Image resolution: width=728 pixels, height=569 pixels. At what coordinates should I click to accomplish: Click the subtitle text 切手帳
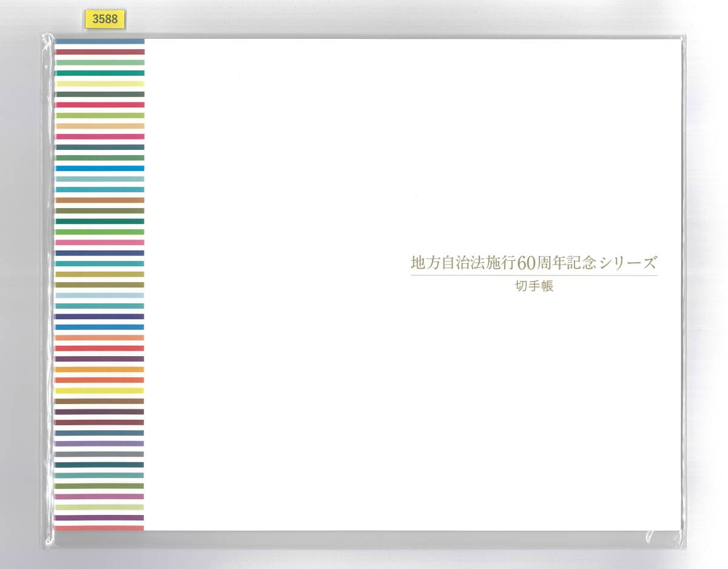[534, 286]
